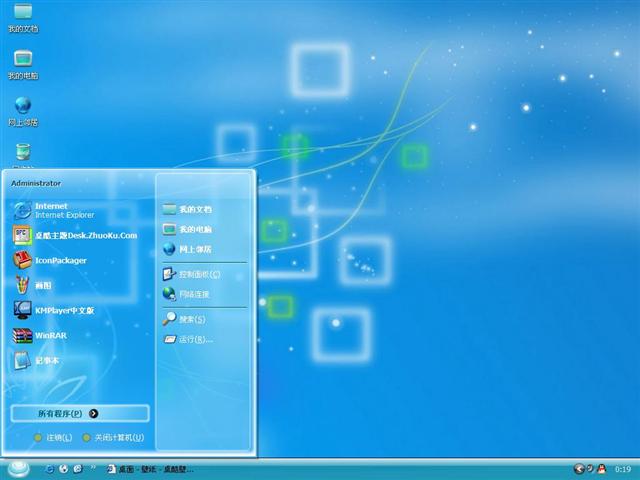Open 我的文档 in start menu right pane
This screenshot has height=480, width=640.
[187, 209]
